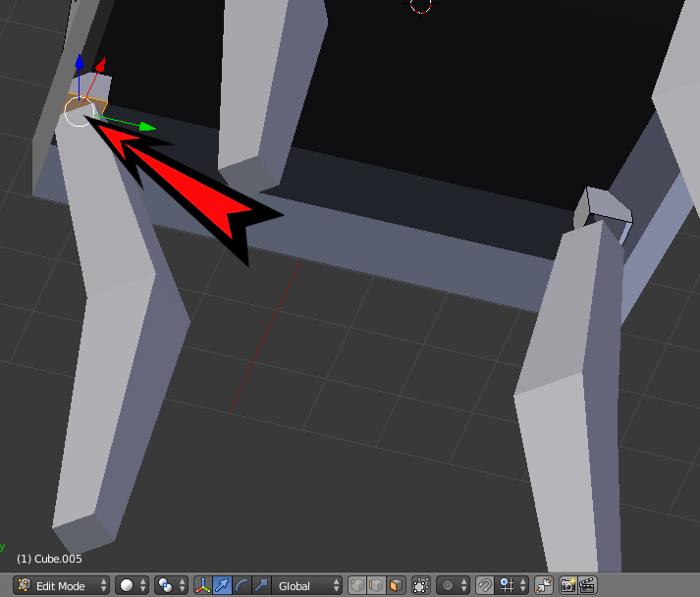Toggle the 3D manipulator axes icon

(x=203, y=585)
